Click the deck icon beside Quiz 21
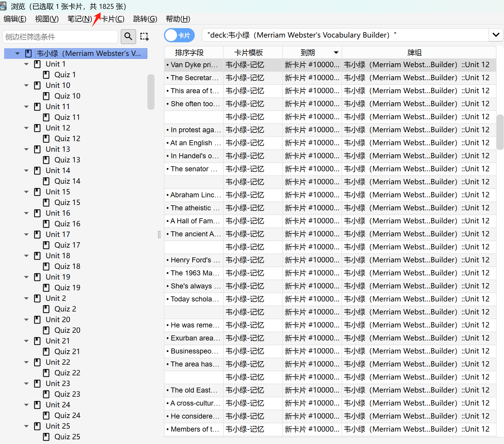 coord(46,352)
